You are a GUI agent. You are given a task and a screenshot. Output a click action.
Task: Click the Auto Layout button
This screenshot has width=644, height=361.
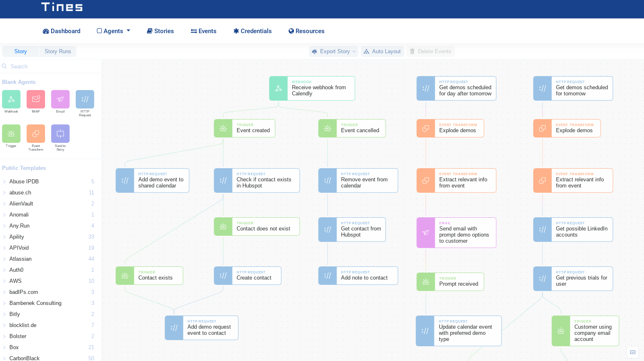(382, 51)
